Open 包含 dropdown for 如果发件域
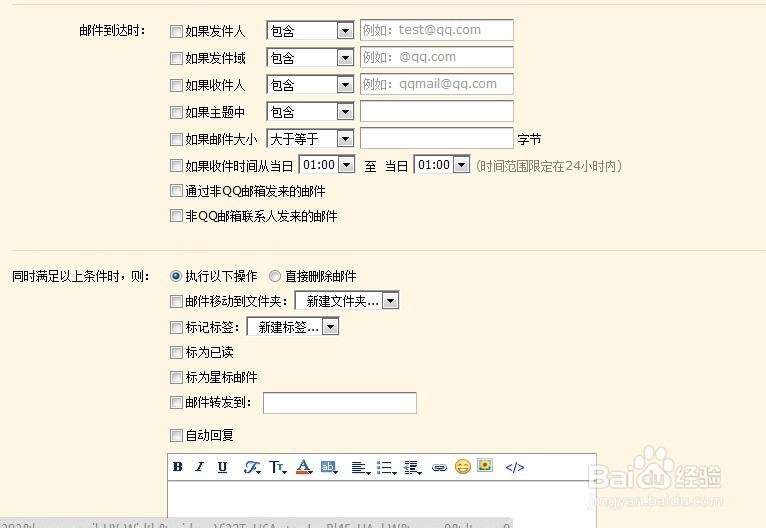The width and height of the screenshot is (766, 528). (x=310, y=58)
